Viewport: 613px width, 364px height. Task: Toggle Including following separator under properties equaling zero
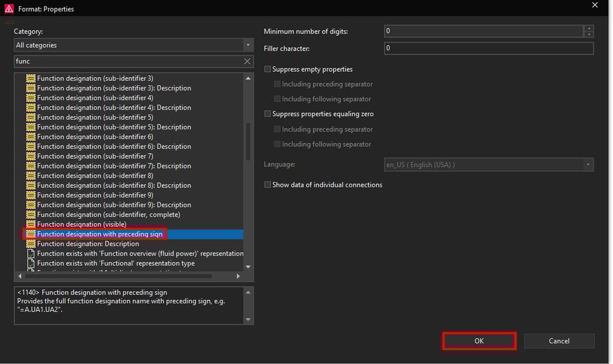coord(277,144)
